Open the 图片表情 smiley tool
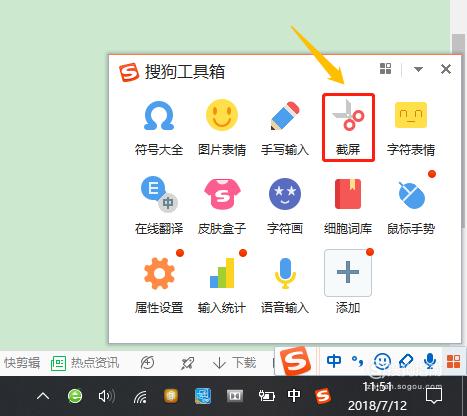Viewport: 467px width, 416px height. (x=222, y=128)
